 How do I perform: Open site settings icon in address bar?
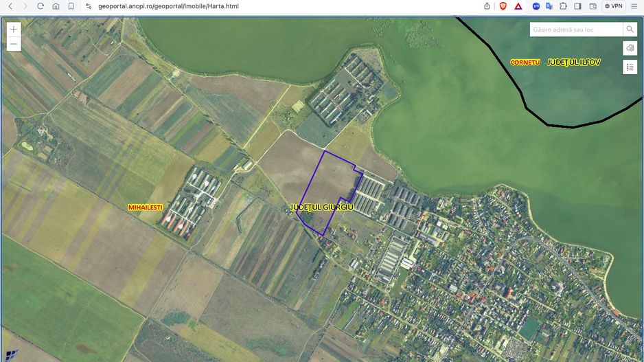(88, 6)
